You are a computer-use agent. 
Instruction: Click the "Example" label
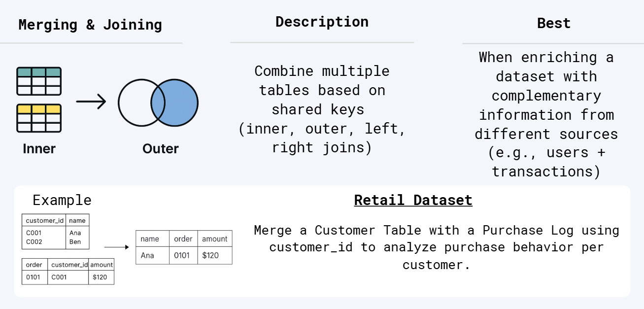(62, 200)
